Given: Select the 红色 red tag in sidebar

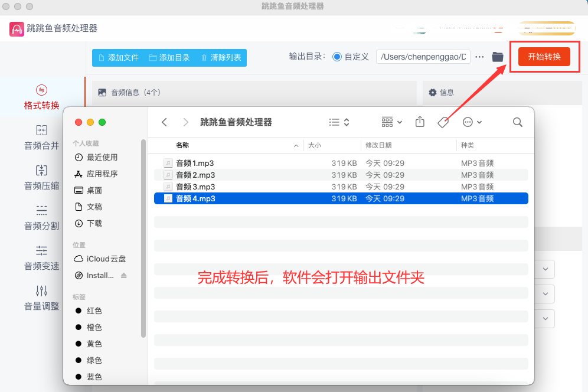Looking at the screenshot, I should tap(94, 311).
